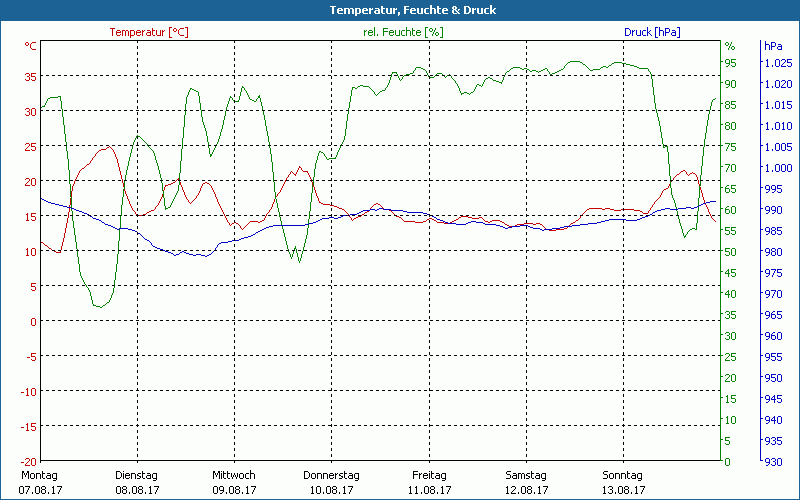
Task: Click the '1.025' pressure axis value
Action: coord(778,63)
